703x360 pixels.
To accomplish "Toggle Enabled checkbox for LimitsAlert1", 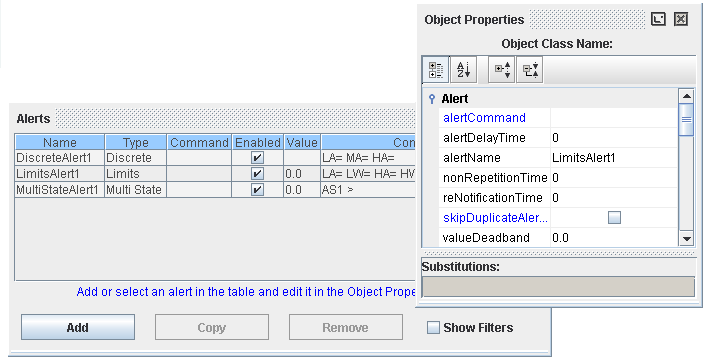I will click(x=257, y=174).
